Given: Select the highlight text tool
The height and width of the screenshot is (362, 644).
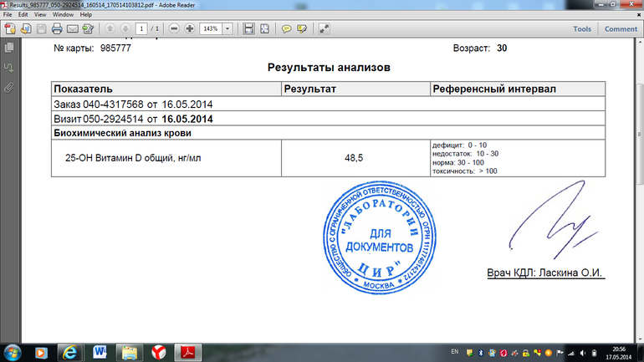Looking at the screenshot, I should [302, 28].
